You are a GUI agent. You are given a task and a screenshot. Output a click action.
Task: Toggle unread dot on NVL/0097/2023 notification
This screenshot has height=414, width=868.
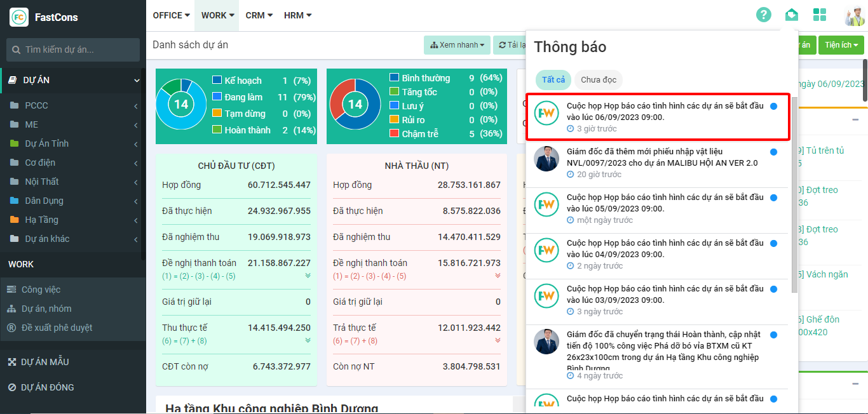point(773,152)
